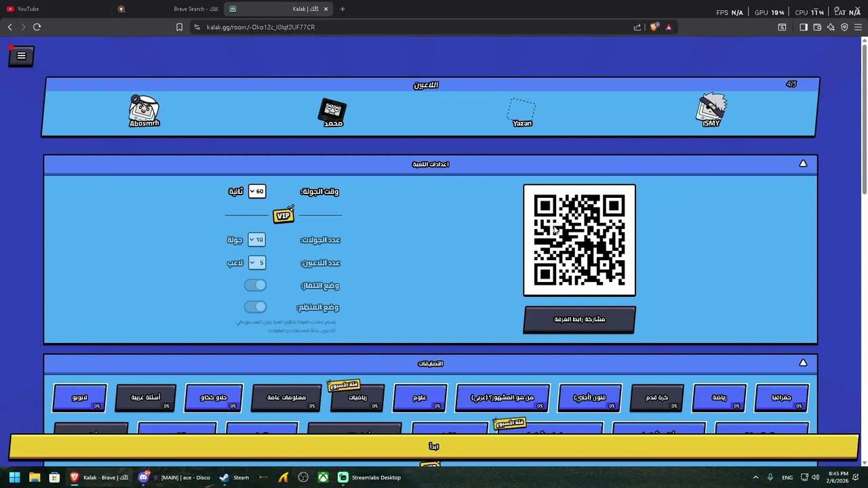
Task: Select the أسئلة غريبة category
Action: pos(146,398)
